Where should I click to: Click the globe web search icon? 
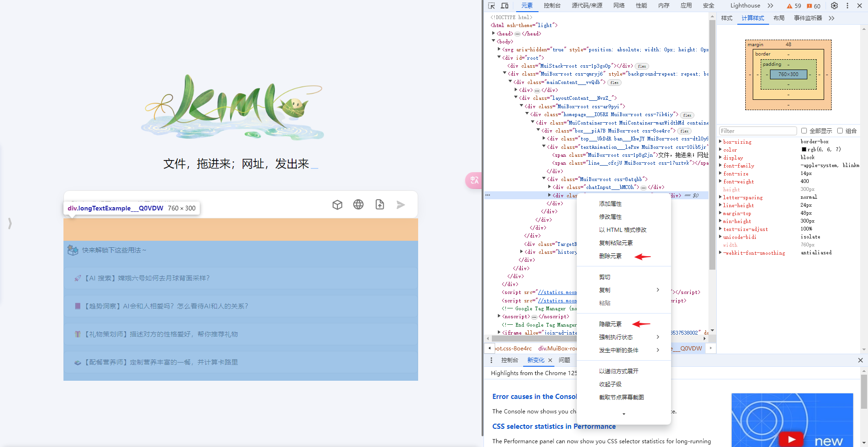(x=358, y=204)
